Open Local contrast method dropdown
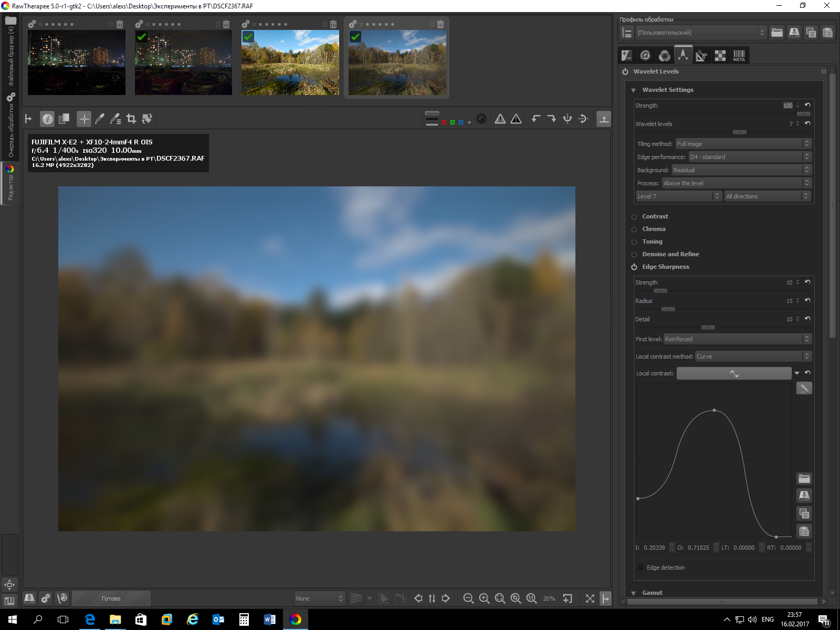The height and width of the screenshot is (630, 840). [753, 356]
